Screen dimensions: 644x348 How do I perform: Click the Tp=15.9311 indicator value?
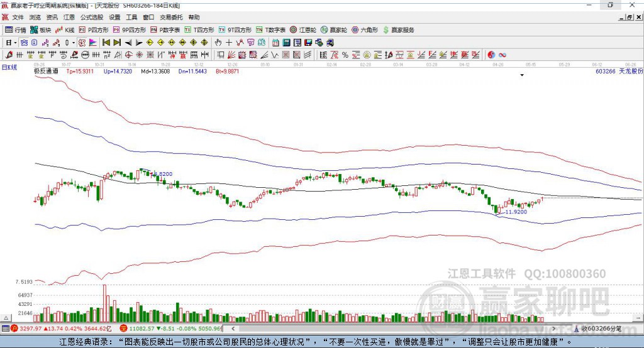pos(80,71)
